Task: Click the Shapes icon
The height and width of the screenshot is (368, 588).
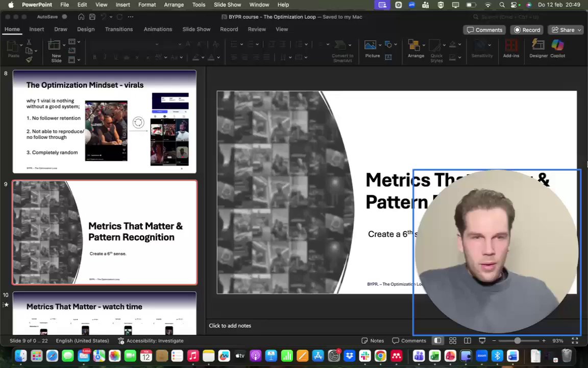Action: pyautogui.click(x=388, y=44)
